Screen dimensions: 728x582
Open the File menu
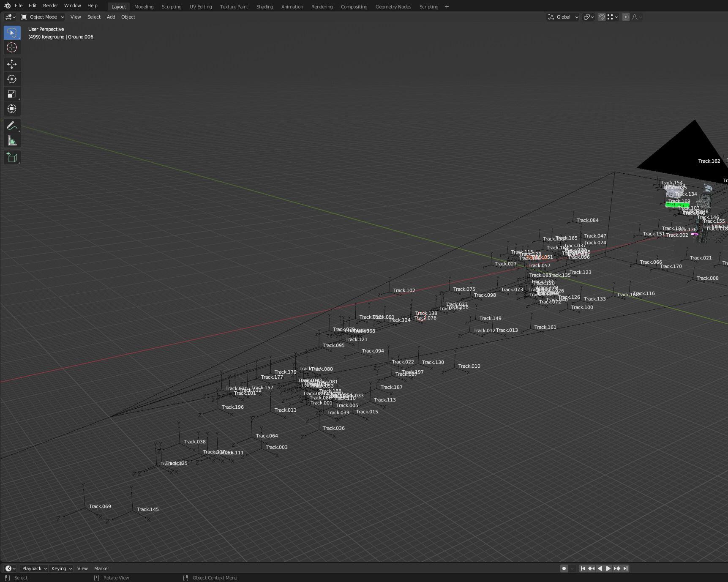[x=19, y=6]
